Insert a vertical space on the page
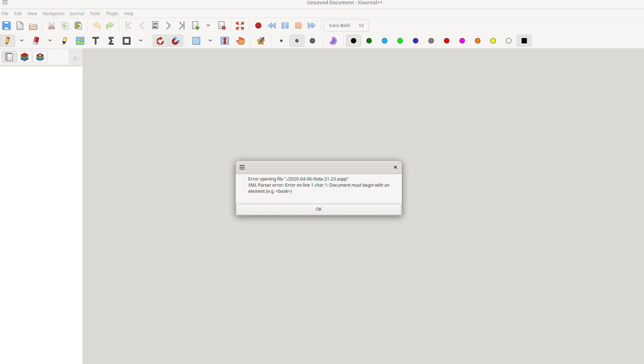Image resolution: width=644 pixels, height=364 pixels. click(224, 41)
